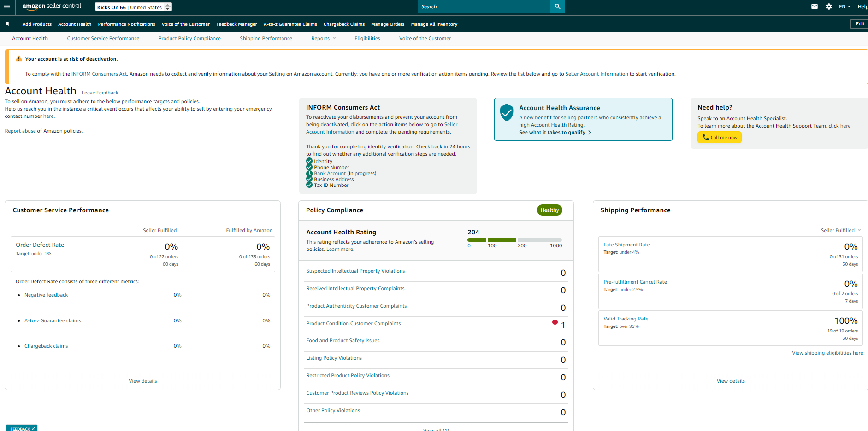The image size is (868, 431).
Task: Open Customer Product Reviews Policy Violations
Action: pos(357,393)
